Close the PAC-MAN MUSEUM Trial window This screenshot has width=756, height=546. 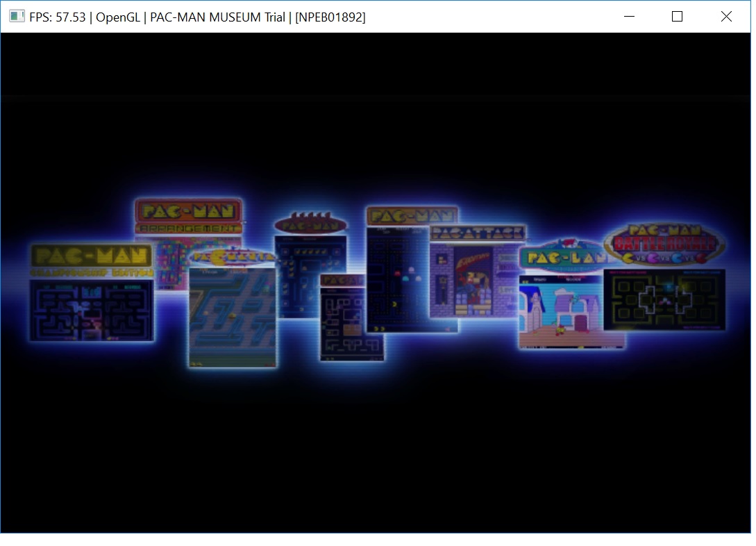[726, 17]
